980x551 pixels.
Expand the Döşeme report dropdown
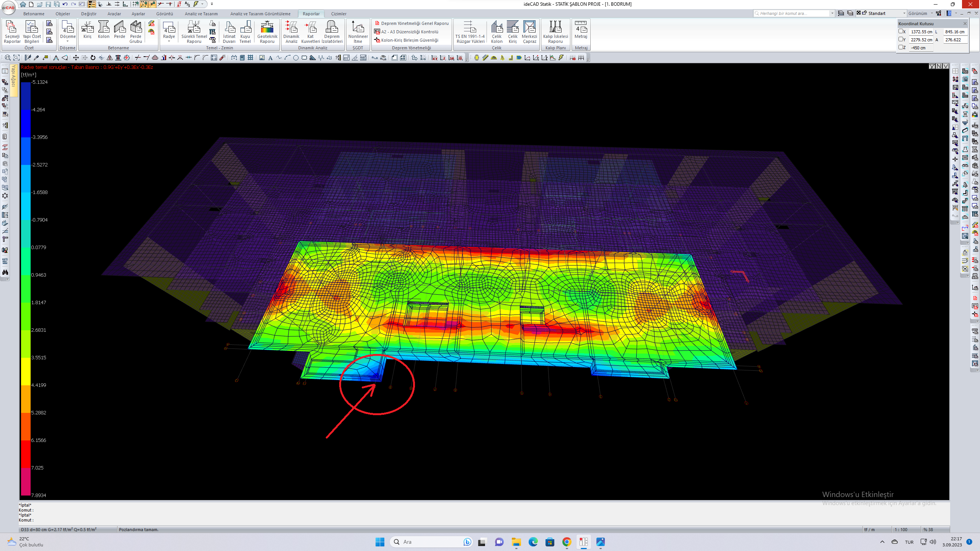[68, 41]
